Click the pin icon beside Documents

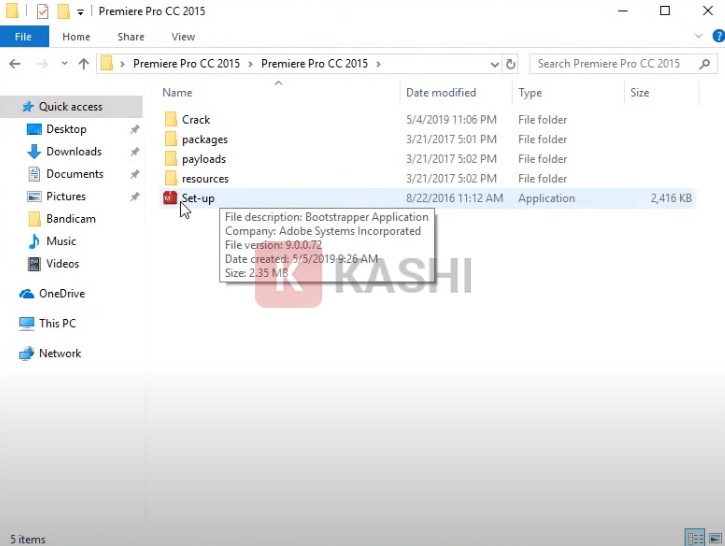click(x=135, y=174)
